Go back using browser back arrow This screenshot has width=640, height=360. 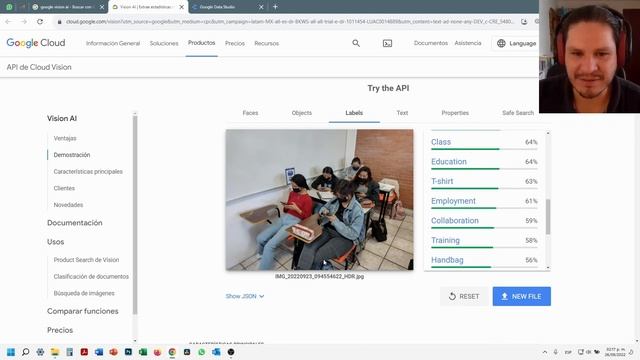coord(9,22)
